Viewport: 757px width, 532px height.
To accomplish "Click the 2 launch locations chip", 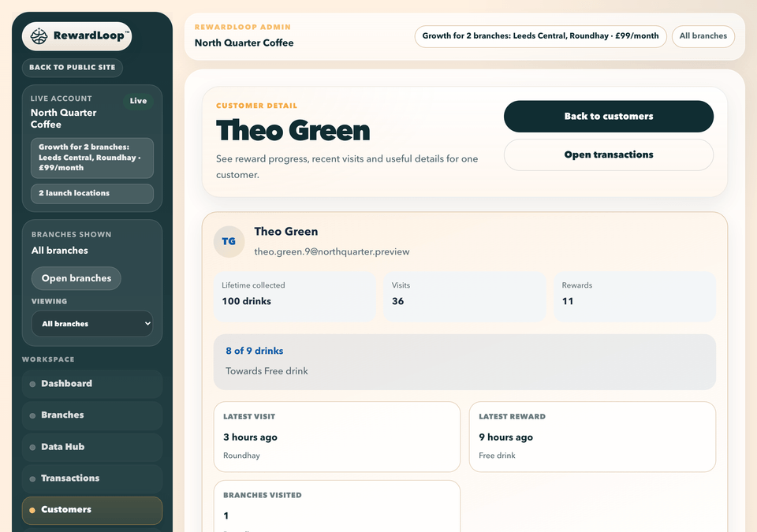I will pos(92,193).
